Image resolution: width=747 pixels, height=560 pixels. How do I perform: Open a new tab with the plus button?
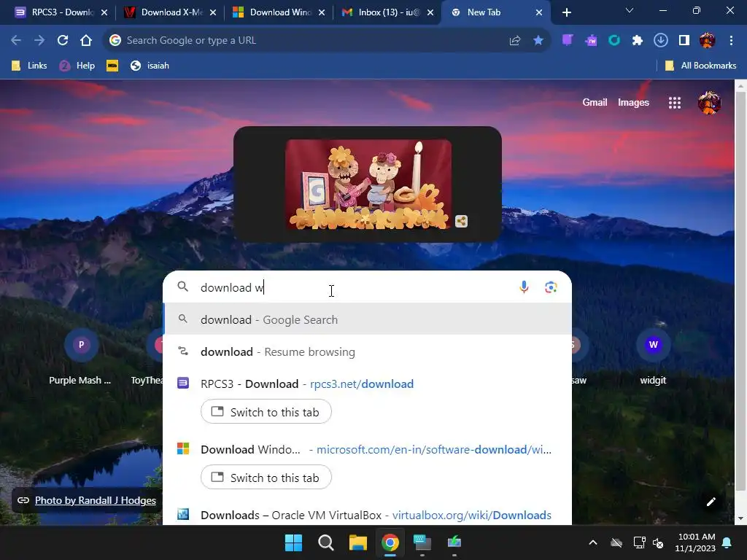point(566,12)
